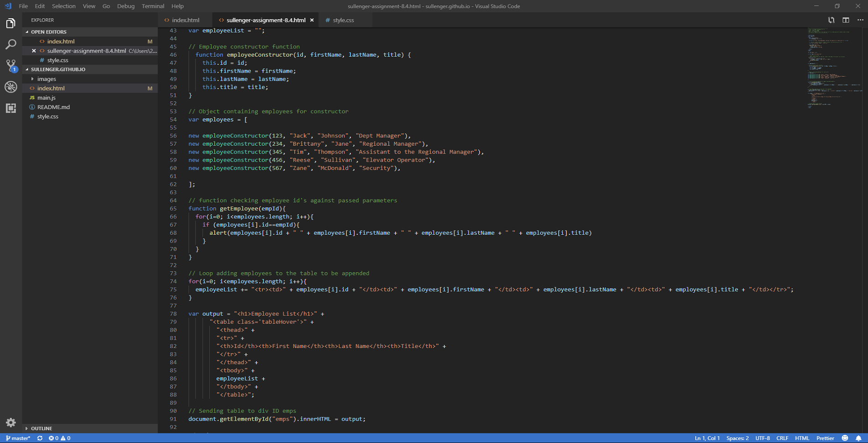
Task: Open the Manage gear settings icon
Action: pos(11,422)
